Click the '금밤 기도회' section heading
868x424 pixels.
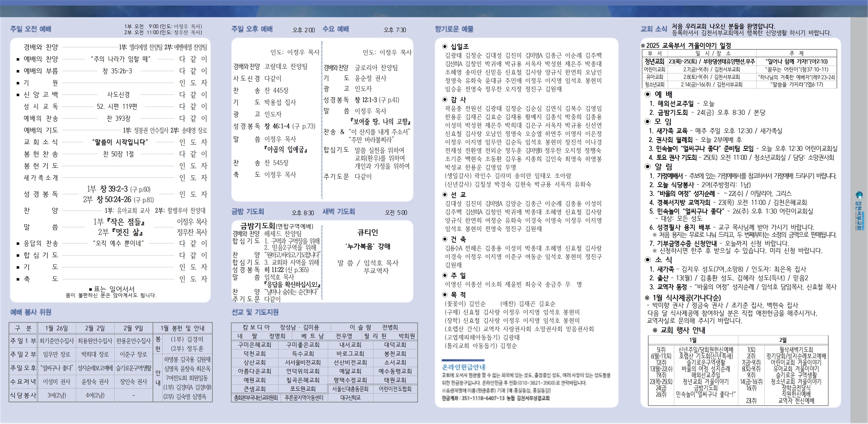pos(248,212)
